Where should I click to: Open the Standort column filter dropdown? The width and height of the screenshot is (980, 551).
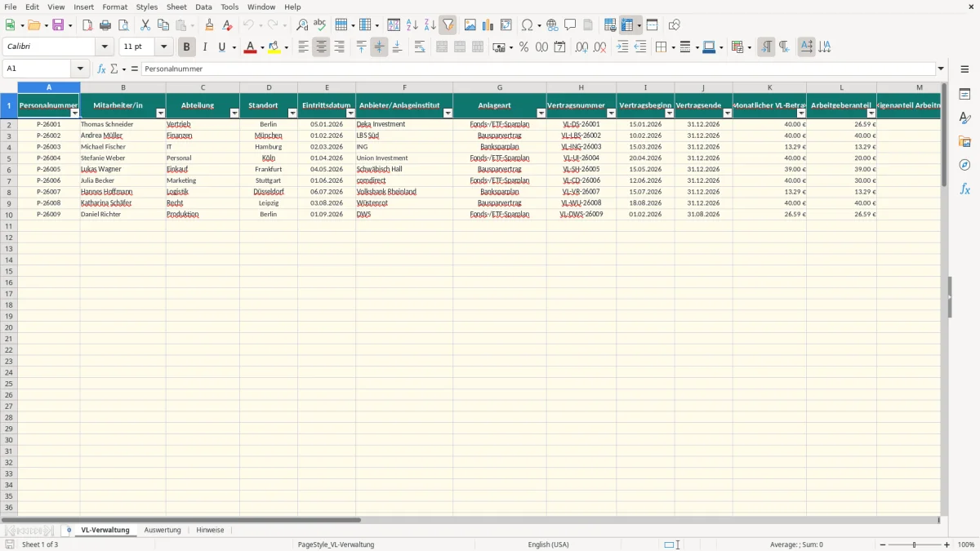click(x=292, y=113)
